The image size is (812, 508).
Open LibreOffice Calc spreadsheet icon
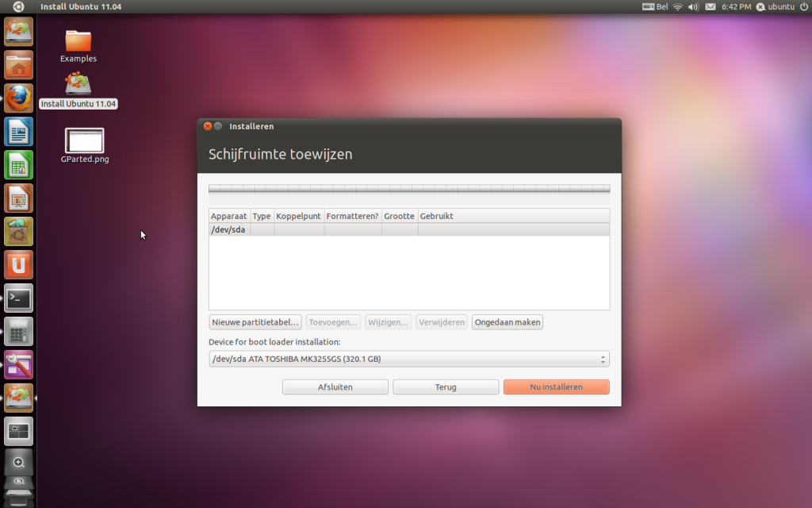[18, 165]
